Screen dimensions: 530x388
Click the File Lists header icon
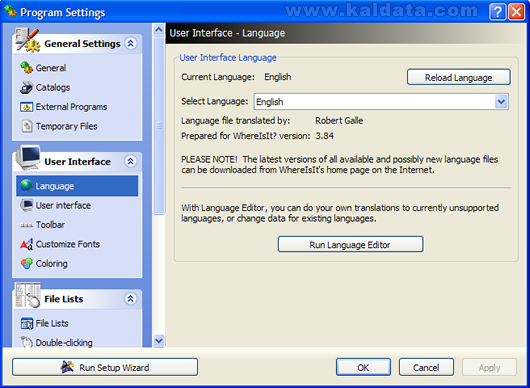tap(28, 295)
